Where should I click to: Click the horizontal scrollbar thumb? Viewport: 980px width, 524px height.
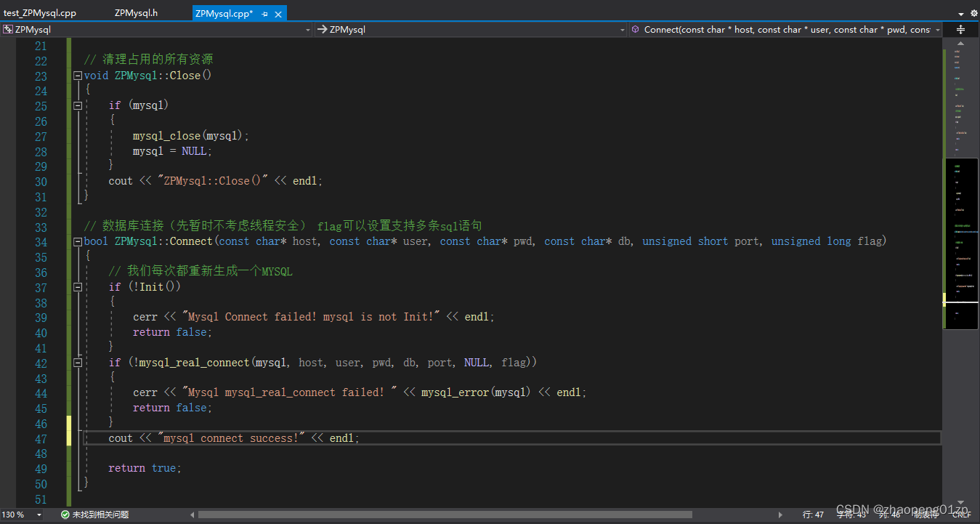click(445, 515)
